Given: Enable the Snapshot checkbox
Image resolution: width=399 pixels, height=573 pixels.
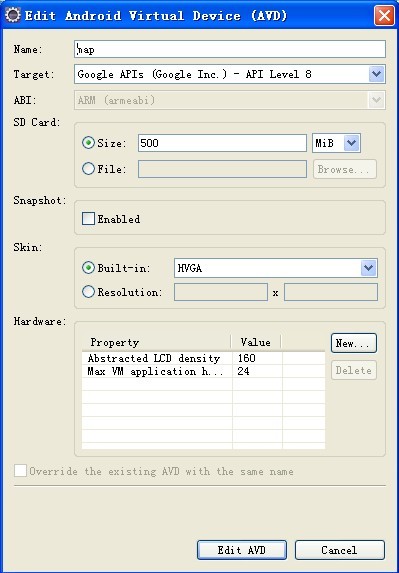Looking at the screenshot, I should [x=88, y=219].
